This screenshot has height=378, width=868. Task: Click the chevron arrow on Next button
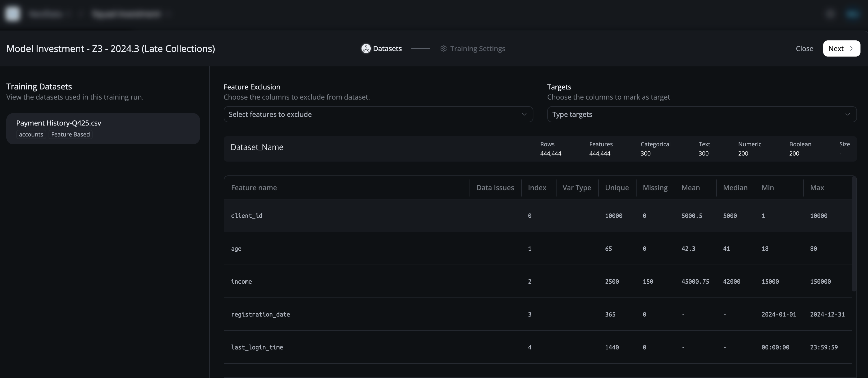click(x=852, y=48)
